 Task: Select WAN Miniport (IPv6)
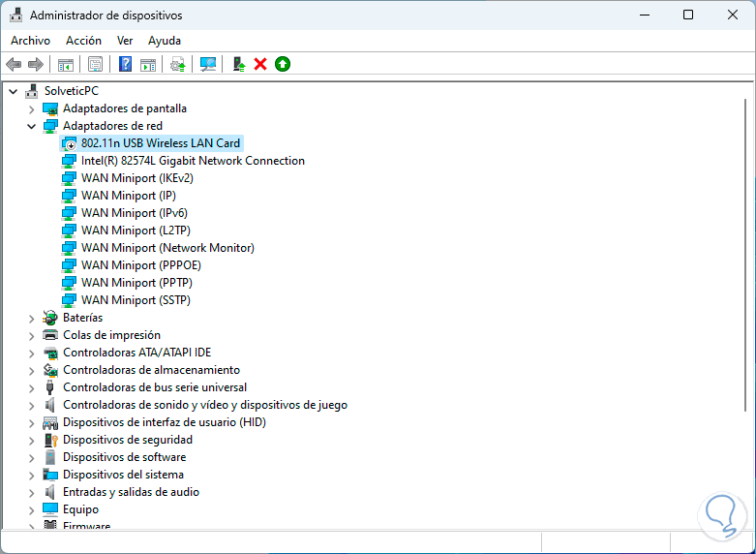(x=135, y=213)
